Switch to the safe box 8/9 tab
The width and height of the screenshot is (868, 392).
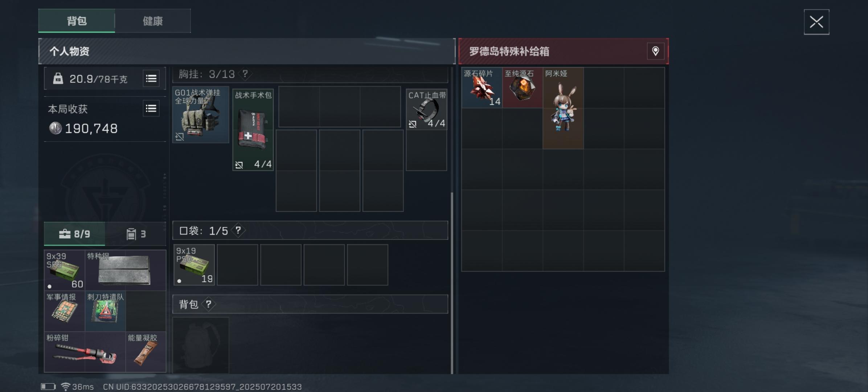(75, 234)
